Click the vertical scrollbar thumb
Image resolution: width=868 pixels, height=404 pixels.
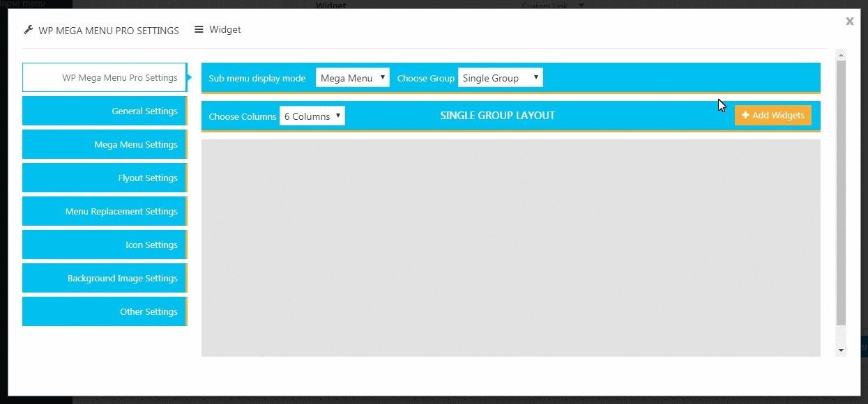click(x=841, y=192)
